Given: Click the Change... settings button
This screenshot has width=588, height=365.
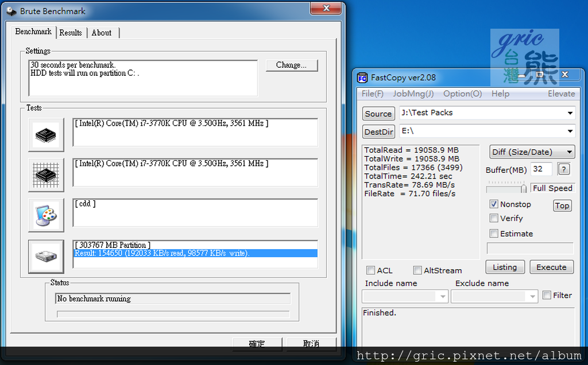Looking at the screenshot, I should [291, 65].
